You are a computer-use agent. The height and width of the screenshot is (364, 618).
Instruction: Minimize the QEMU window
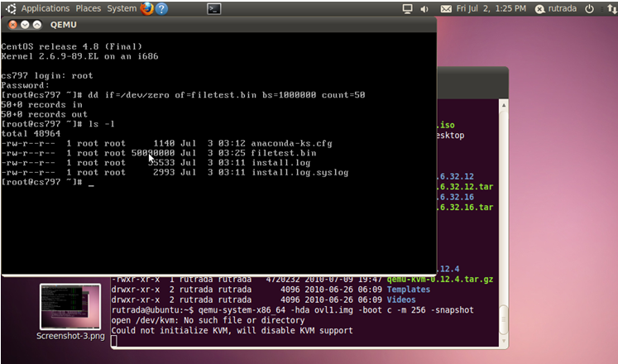tap(25, 25)
